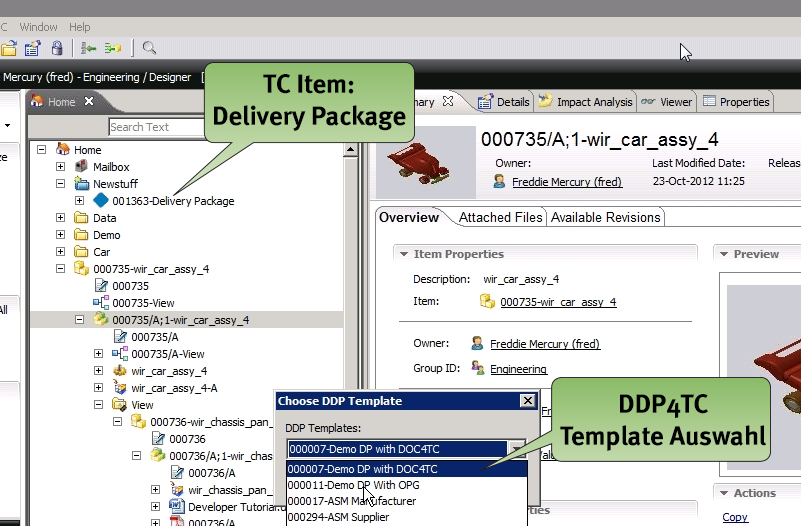Close the Choose DDP Template dialog
The width and height of the screenshot is (801, 526).
click(x=528, y=400)
